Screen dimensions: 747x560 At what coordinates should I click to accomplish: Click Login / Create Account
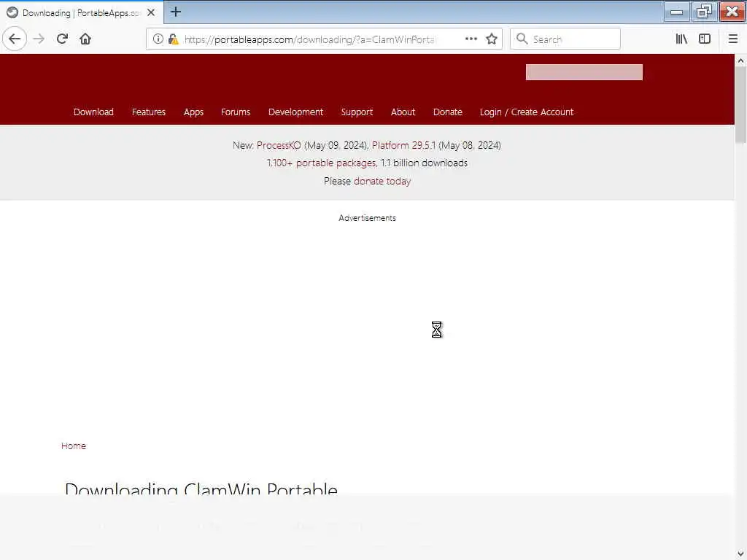coord(527,112)
